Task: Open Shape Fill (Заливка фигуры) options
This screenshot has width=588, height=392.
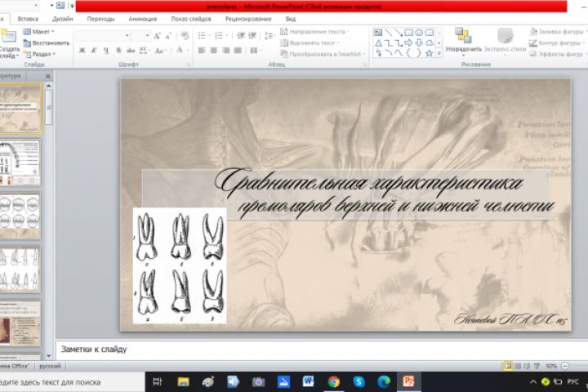Action: tap(558, 32)
